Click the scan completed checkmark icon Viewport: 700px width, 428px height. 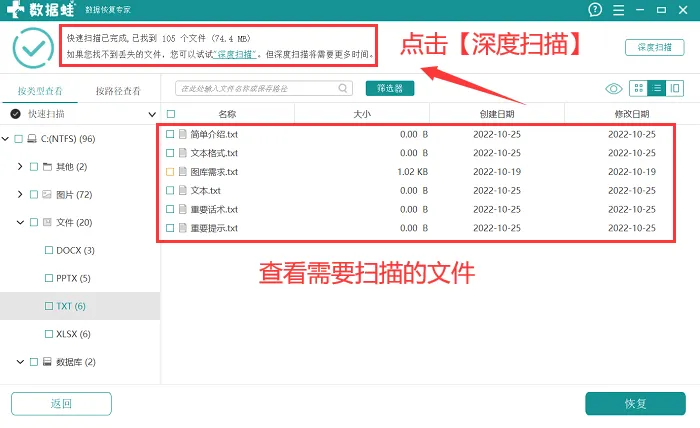33,48
